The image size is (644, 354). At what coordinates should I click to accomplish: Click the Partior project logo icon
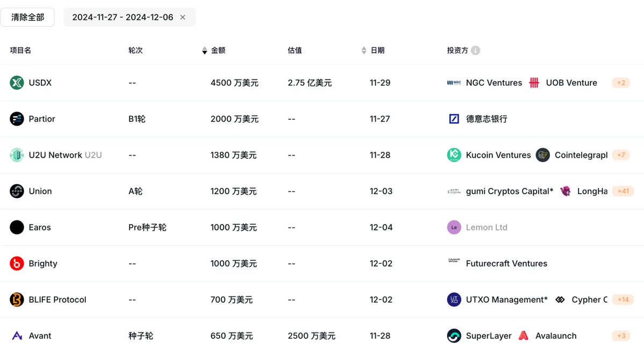click(17, 119)
